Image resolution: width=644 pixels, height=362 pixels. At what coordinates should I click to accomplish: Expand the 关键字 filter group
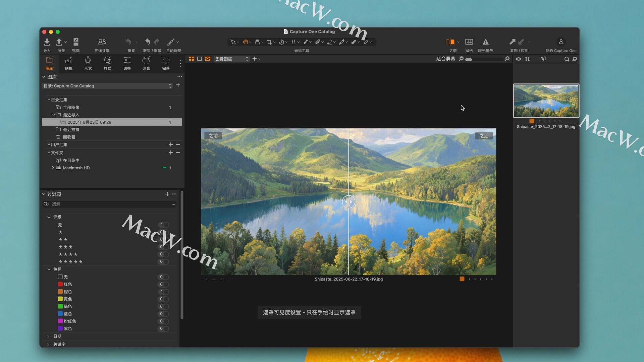click(x=48, y=344)
